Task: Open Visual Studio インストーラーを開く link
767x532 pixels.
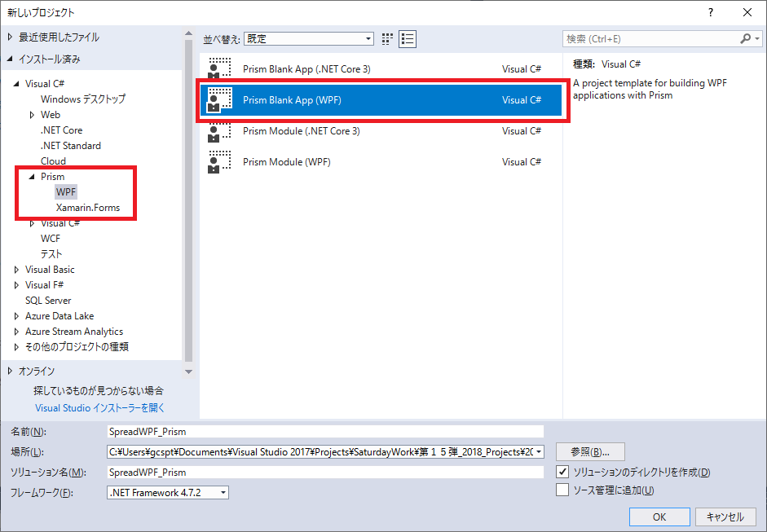Action: [x=99, y=408]
